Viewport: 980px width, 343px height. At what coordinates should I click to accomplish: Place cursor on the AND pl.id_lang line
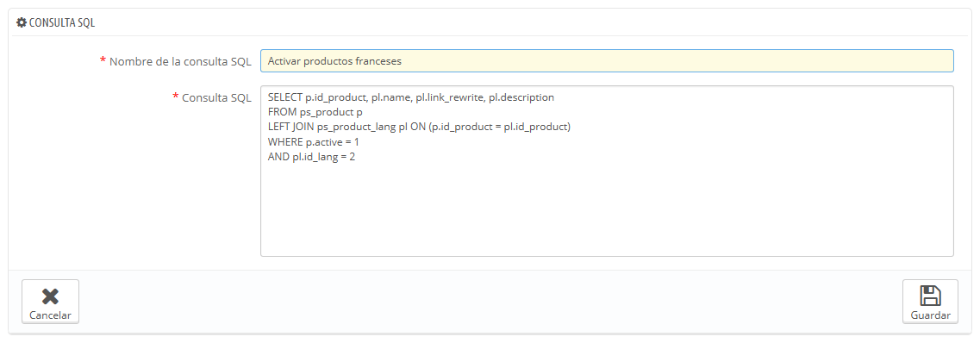[311, 157]
